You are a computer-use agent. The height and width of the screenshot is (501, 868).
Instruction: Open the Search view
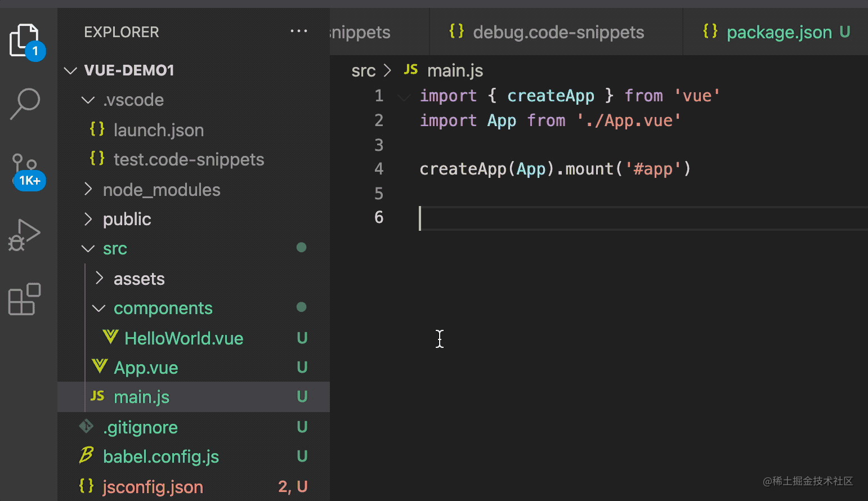coord(25,104)
